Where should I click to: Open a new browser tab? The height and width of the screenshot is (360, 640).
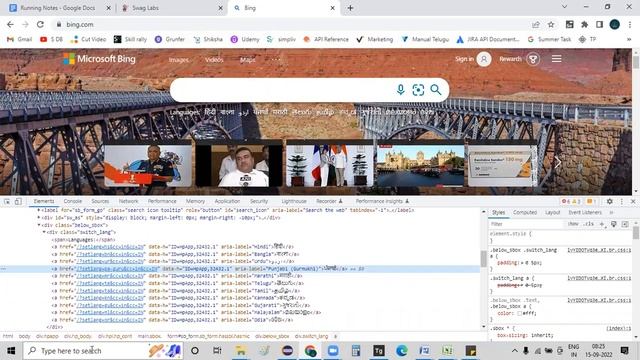[x=350, y=8]
